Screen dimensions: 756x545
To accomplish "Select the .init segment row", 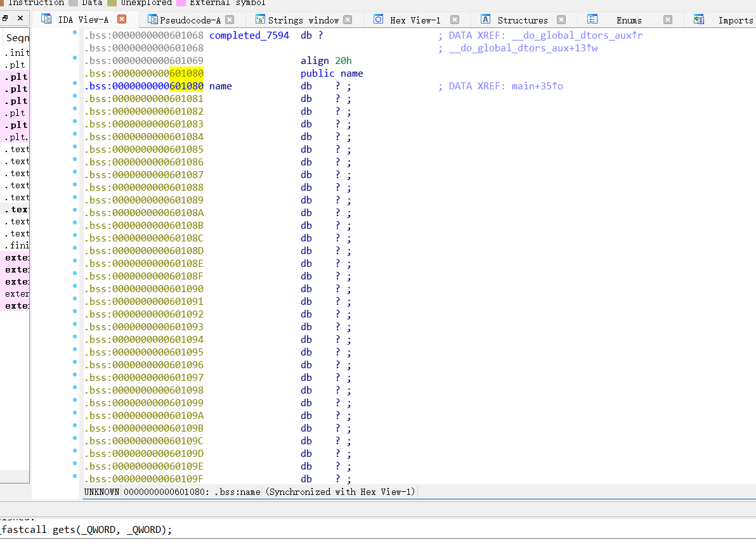I will [x=15, y=53].
